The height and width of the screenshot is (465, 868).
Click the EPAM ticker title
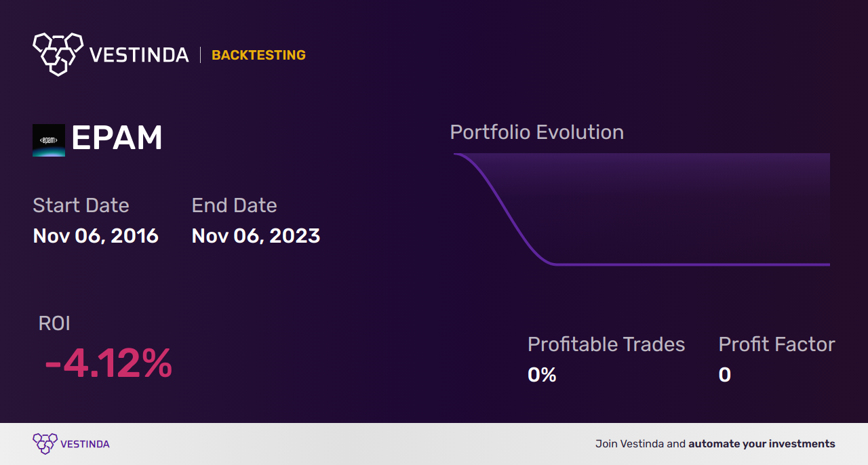coord(117,139)
